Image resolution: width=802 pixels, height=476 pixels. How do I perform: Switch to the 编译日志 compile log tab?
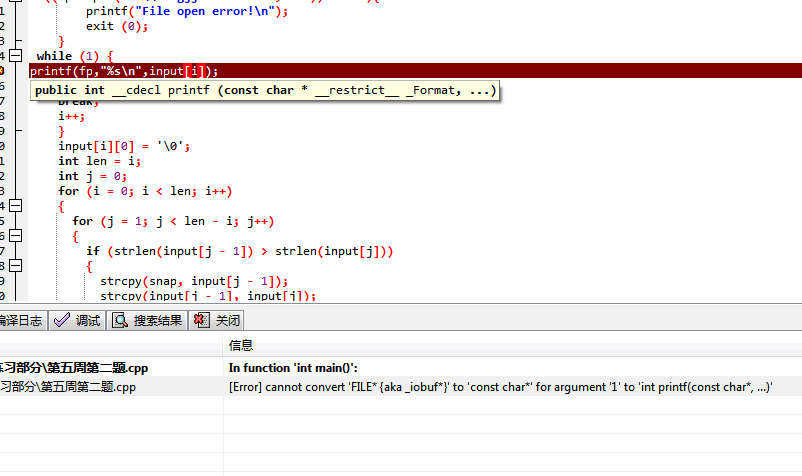[23, 321]
